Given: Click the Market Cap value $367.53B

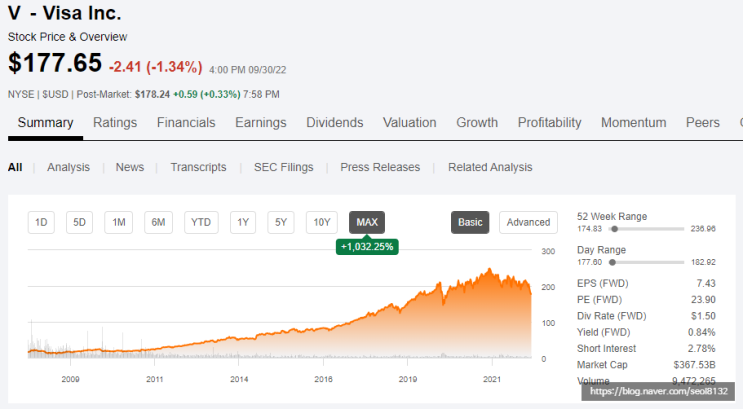Looking at the screenshot, I should (694, 364).
